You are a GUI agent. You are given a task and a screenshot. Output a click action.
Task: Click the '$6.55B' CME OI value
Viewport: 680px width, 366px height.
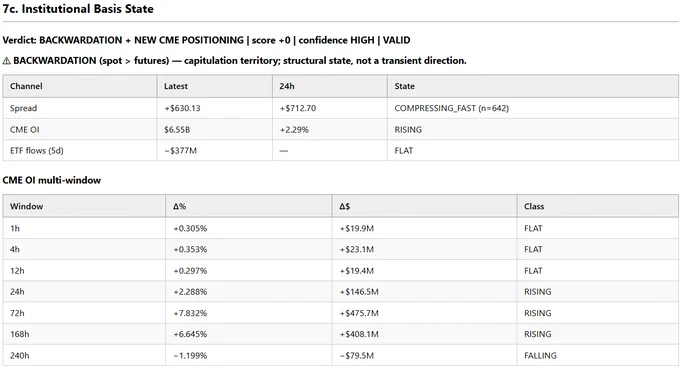(177, 129)
